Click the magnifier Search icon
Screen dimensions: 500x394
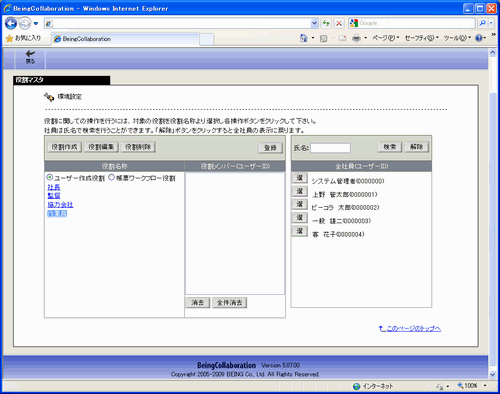point(483,23)
